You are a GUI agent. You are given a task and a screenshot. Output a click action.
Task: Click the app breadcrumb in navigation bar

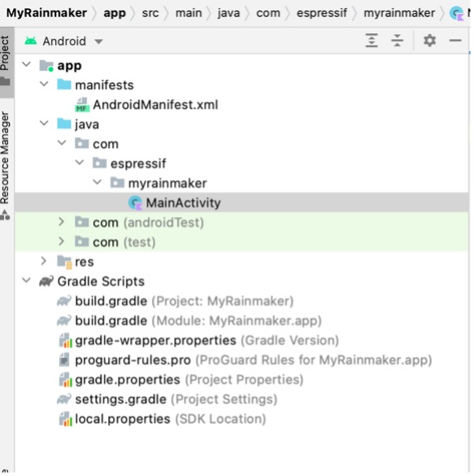115,13
